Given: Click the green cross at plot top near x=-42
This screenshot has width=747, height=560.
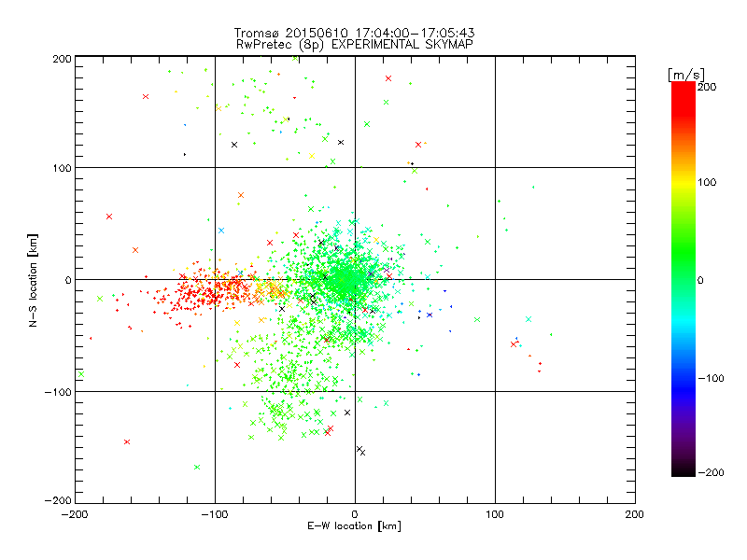Looking at the screenshot, I should point(295,59).
